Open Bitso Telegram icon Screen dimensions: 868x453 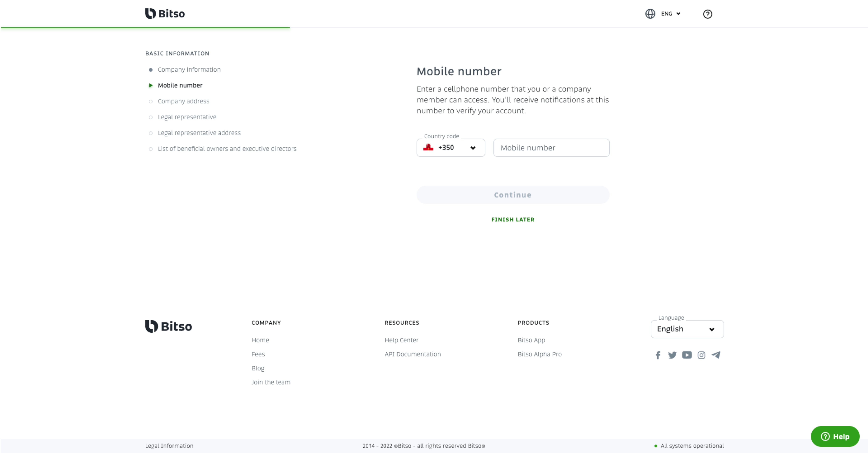point(716,355)
